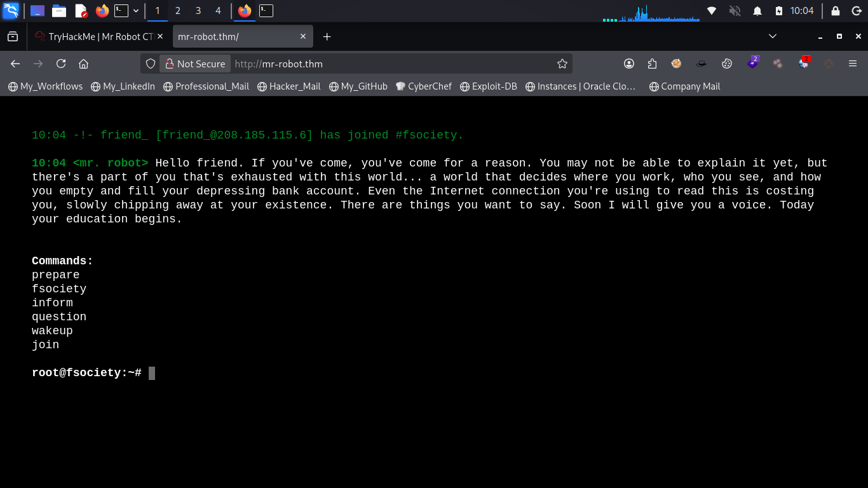Viewport: 868px width, 488px height.
Task: Open the tracking protection shield
Action: 151,64
